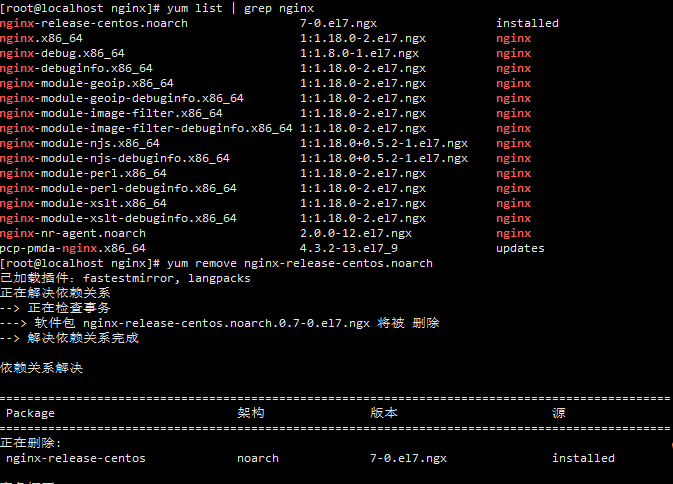Click nginx-module-geoip-debuginfo.x86_64 entry

coord(122,98)
